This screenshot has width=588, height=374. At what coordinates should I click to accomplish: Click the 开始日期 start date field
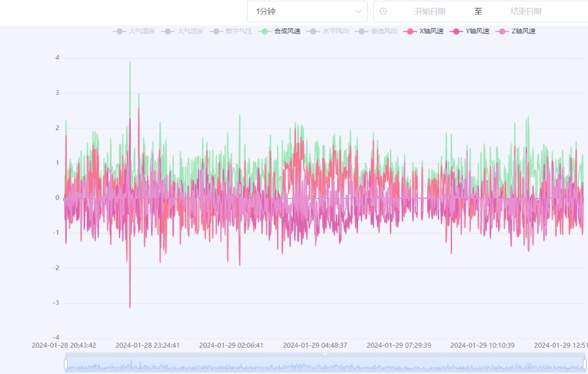coord(430,11)
